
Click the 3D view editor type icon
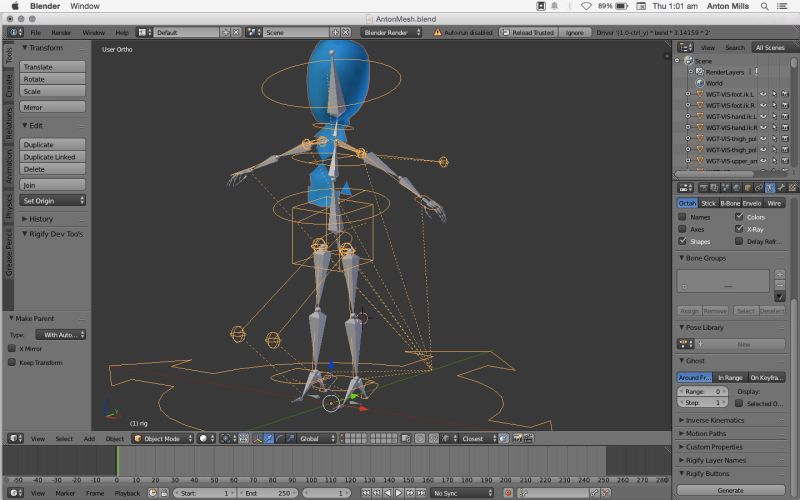click(x=16, y=438)
